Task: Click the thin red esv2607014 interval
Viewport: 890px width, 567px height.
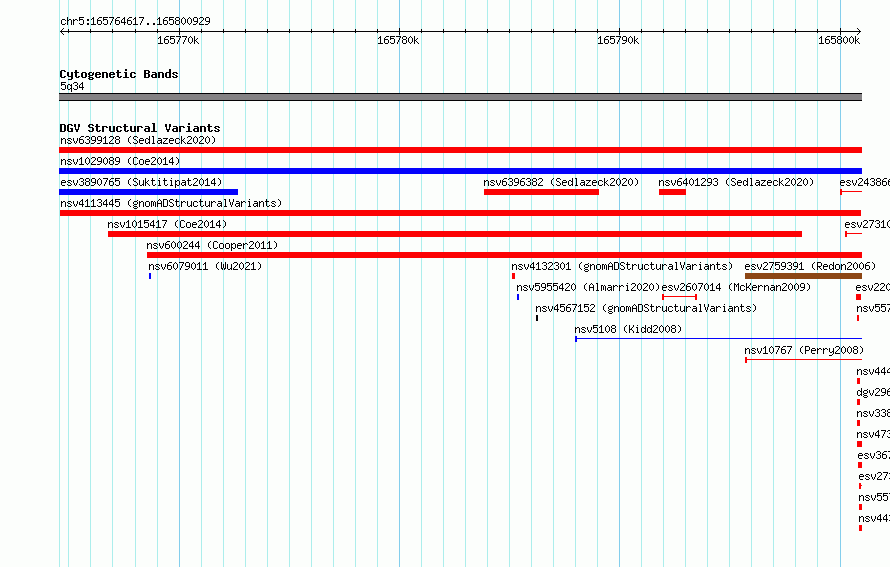Action: coord(679,297)
